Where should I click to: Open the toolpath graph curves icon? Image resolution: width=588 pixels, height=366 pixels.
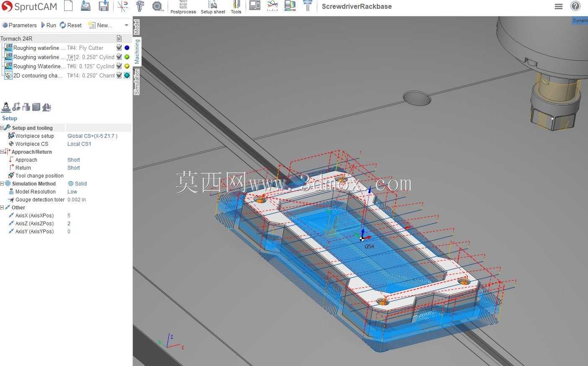[272, 6]
